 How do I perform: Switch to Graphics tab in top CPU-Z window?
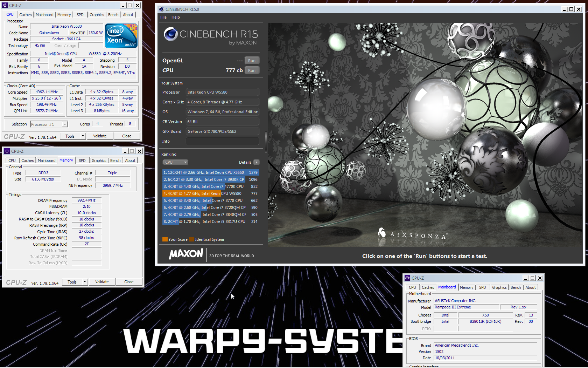97,15
